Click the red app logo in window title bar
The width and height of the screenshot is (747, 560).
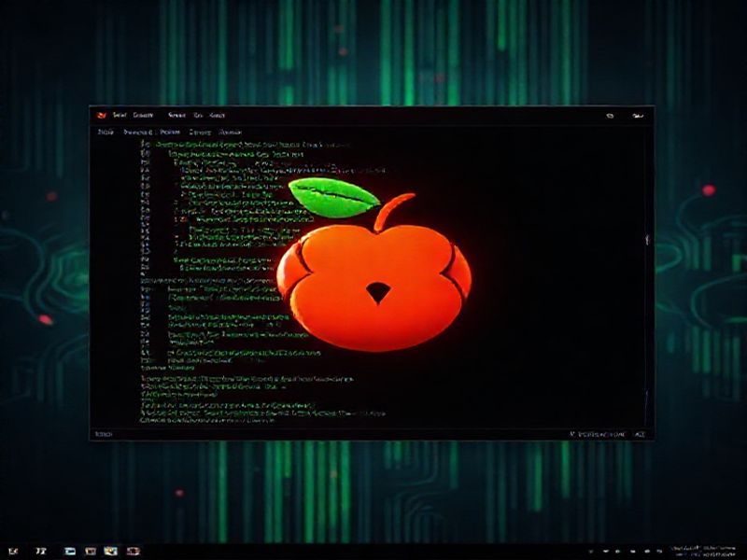[101, 115]
